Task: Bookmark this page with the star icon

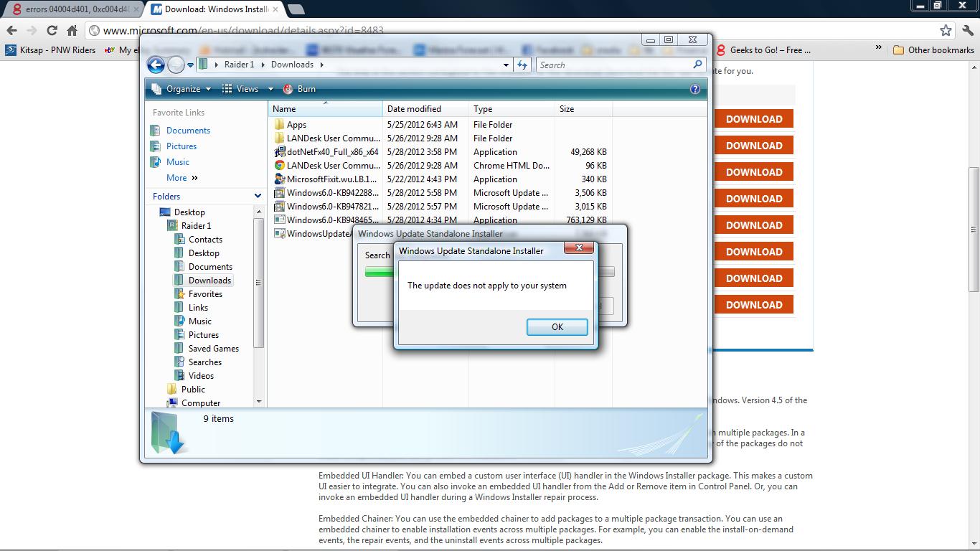Action: pyautogui.click(x=946, y=30)
